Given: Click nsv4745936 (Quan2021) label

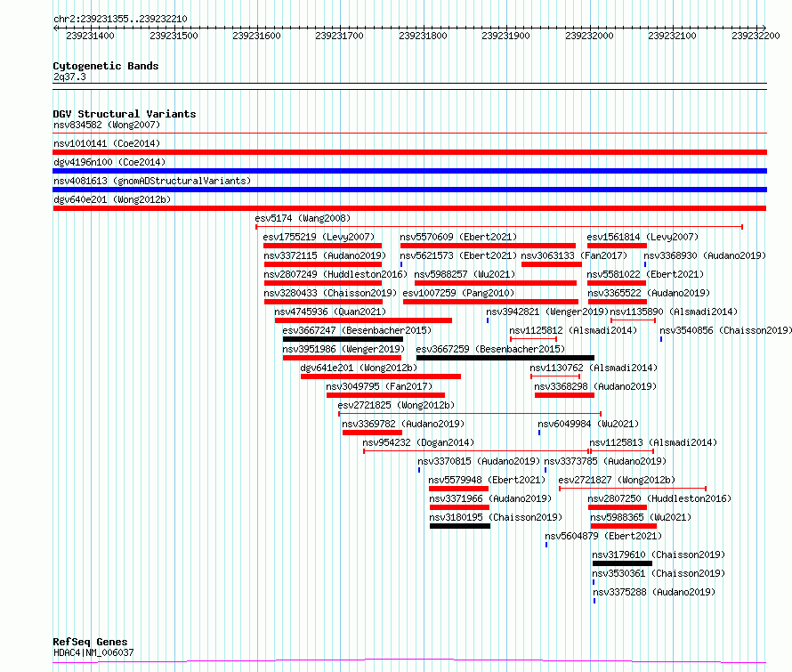Looking at the screenshot, I should click(x=330, y=312).
